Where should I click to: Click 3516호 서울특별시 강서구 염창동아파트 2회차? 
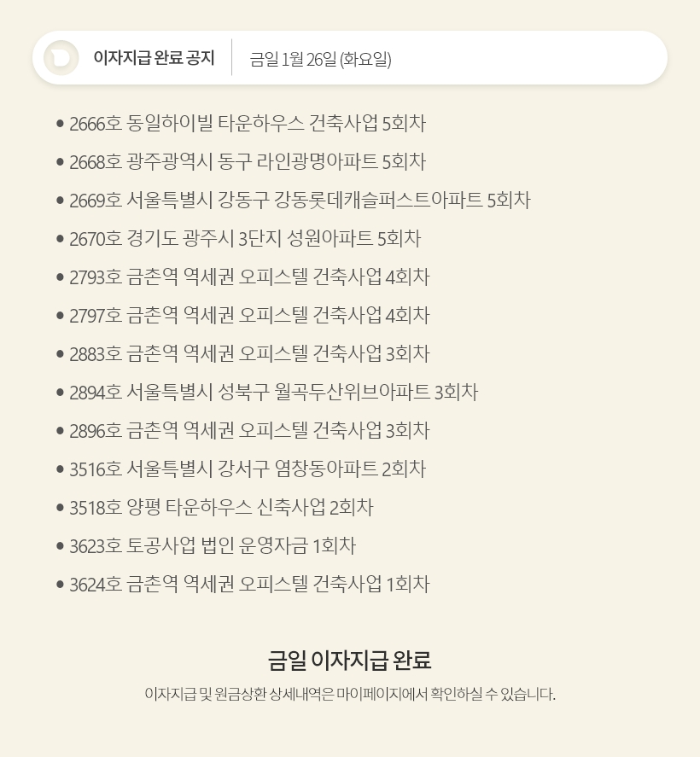click(x=248, y=469)
